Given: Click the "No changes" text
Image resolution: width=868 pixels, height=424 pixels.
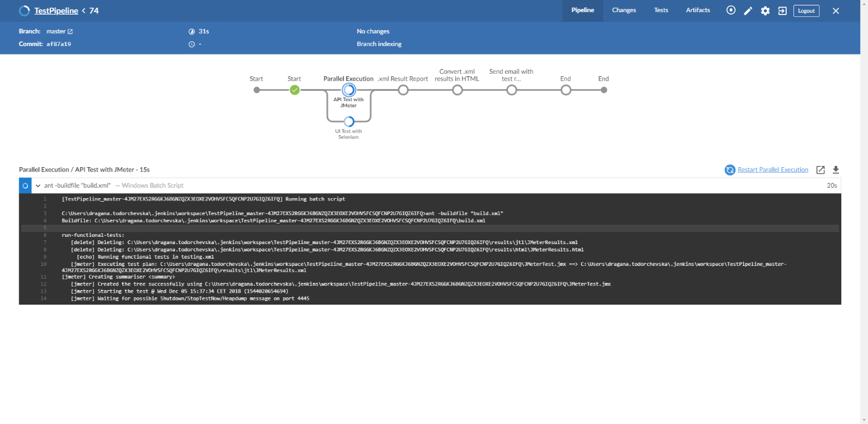Looking at the screenshot, I should (373, 31).
